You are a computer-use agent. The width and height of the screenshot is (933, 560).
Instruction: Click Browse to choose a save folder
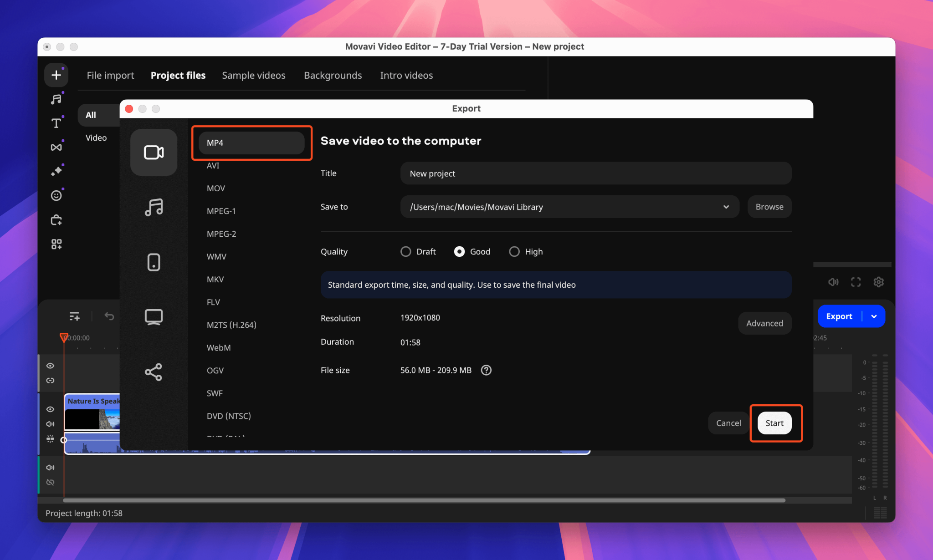(769, 207)
